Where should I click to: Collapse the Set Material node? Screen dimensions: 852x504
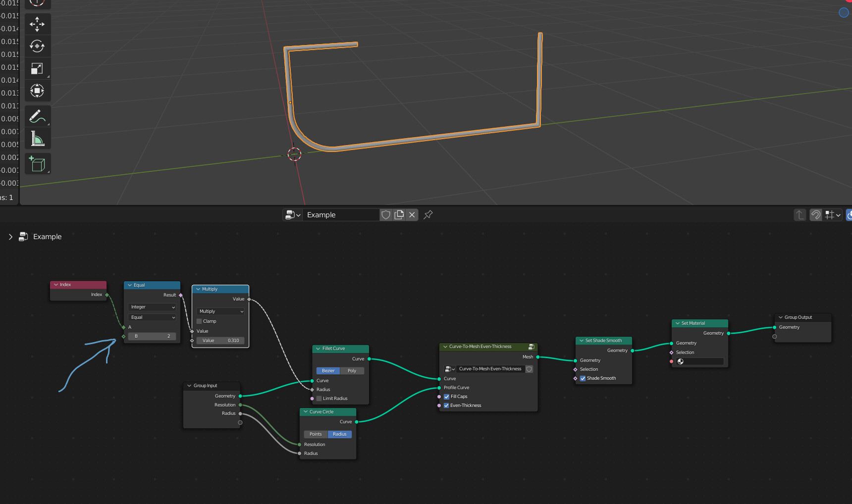(x=678, y=323)
